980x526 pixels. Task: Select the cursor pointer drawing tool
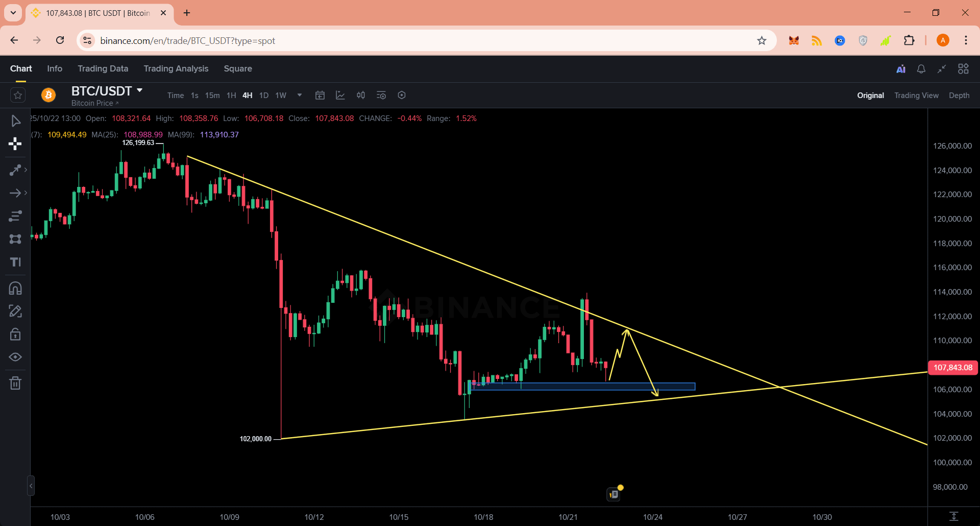(15, 121)
